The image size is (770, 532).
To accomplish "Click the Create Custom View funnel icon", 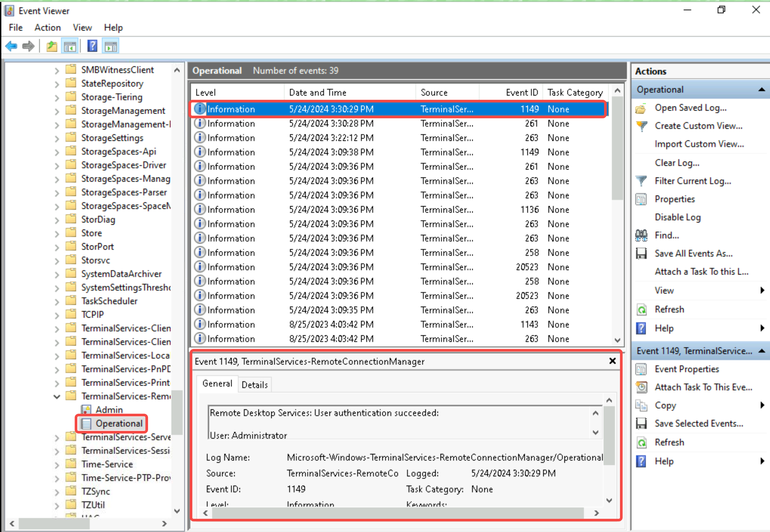I will pyautogui.click(x=642, y=126).
